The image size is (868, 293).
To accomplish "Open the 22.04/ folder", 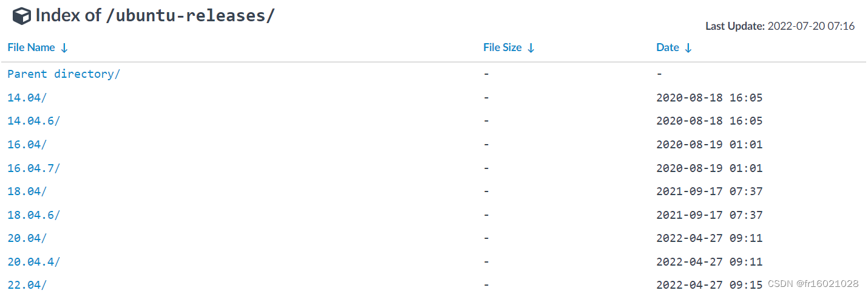I will (x=27, y=284).
